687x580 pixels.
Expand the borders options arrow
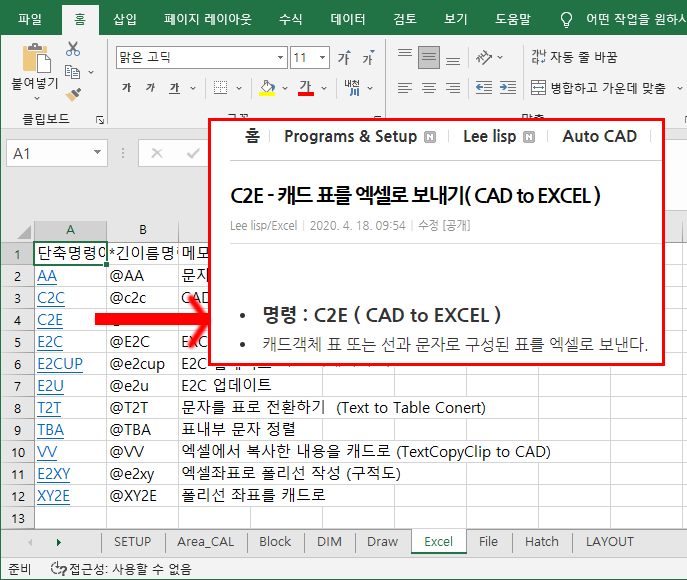(239, 88)
